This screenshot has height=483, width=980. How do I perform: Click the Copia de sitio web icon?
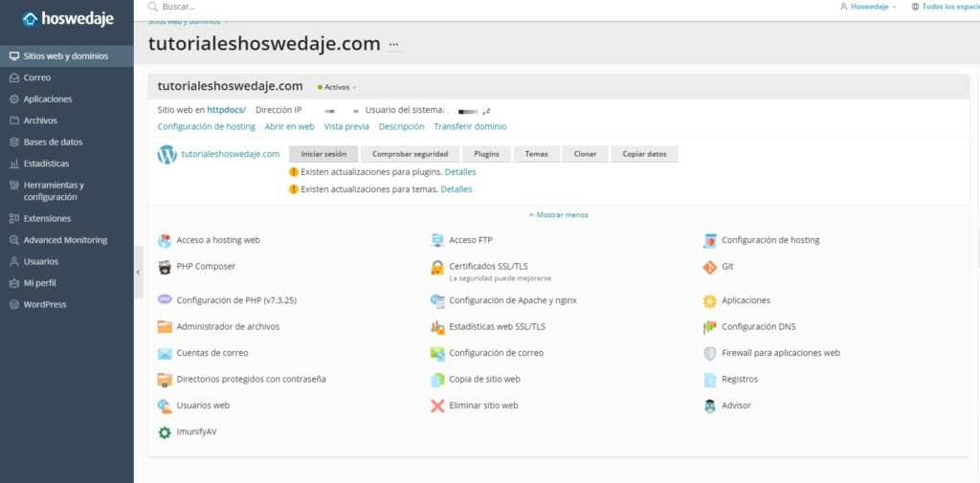437,380
